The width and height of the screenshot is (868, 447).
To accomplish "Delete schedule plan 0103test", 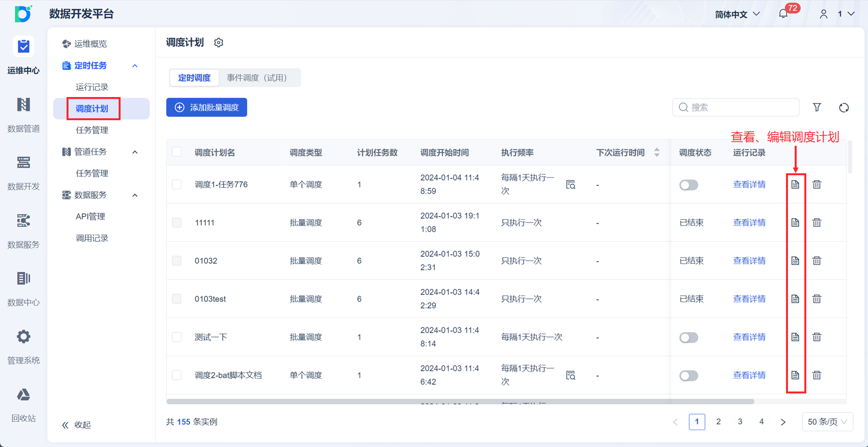I will coord(817,299).
